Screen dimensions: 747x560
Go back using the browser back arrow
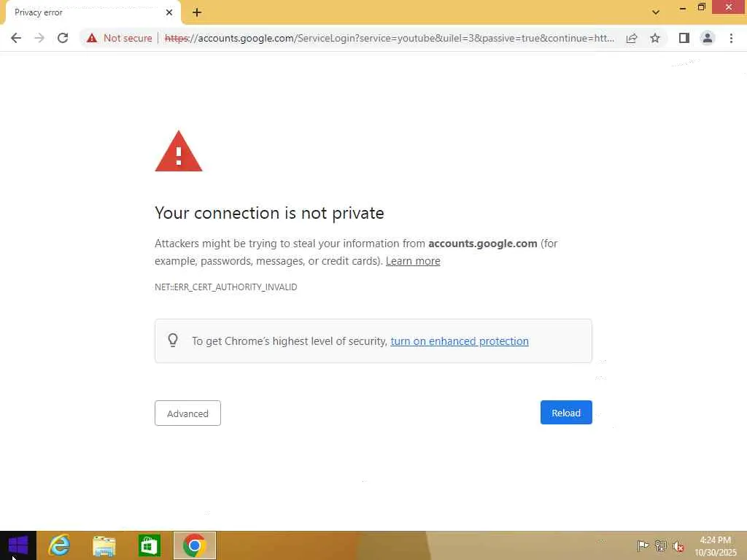pyautogui.click(x=16, y=38)
